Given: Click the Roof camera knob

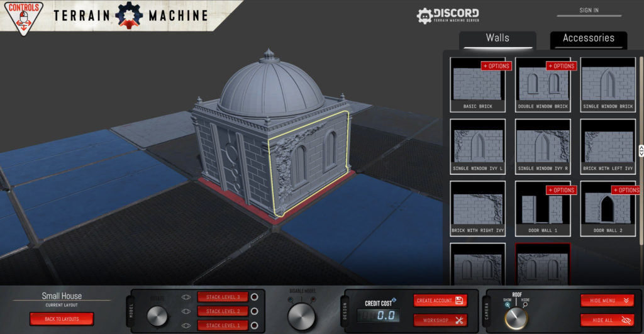Looking at the screenshot, I should pos(517,318).
